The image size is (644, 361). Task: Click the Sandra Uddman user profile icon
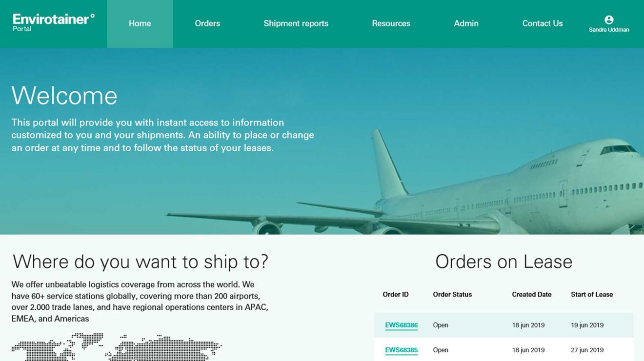click(x=609, y=20)
